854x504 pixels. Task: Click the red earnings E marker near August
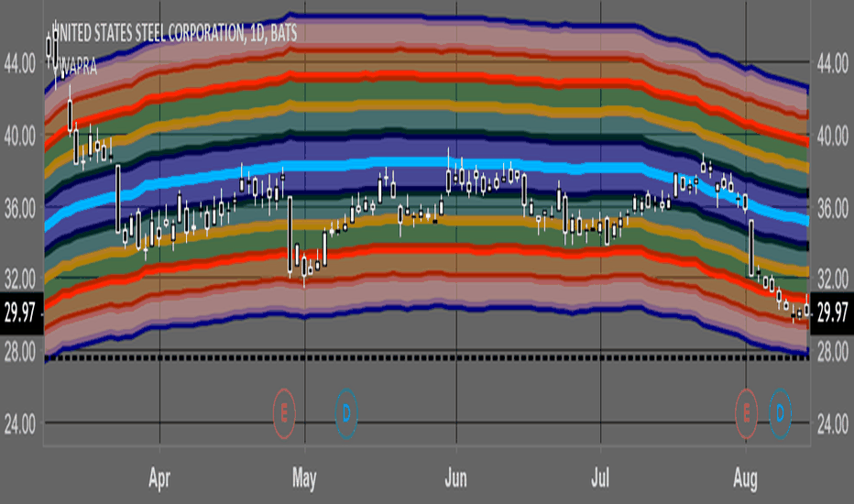(x=746, y=413)
